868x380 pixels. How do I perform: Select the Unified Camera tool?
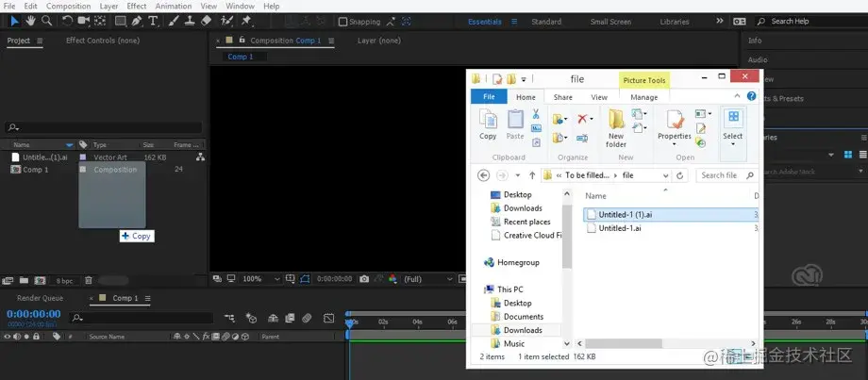84,21
